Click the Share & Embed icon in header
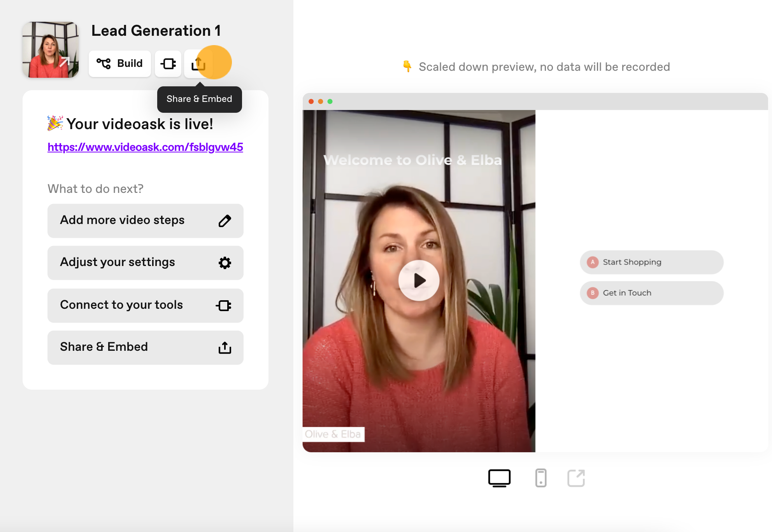The height and width of the screenshot is (532, 772). click(x=198, y=63)
